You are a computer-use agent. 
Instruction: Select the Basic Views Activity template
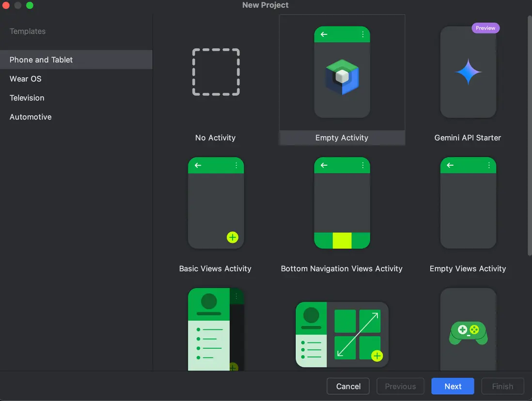point(216,203)
